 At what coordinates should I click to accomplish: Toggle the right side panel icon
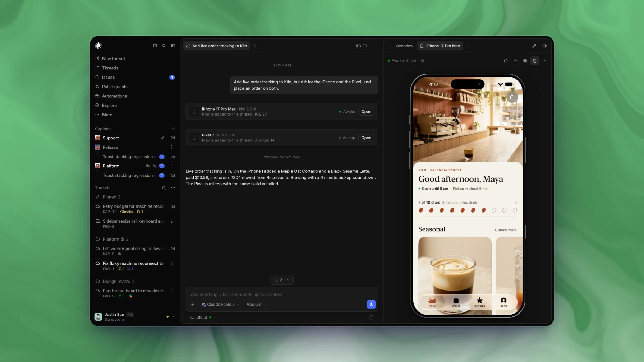544,46
